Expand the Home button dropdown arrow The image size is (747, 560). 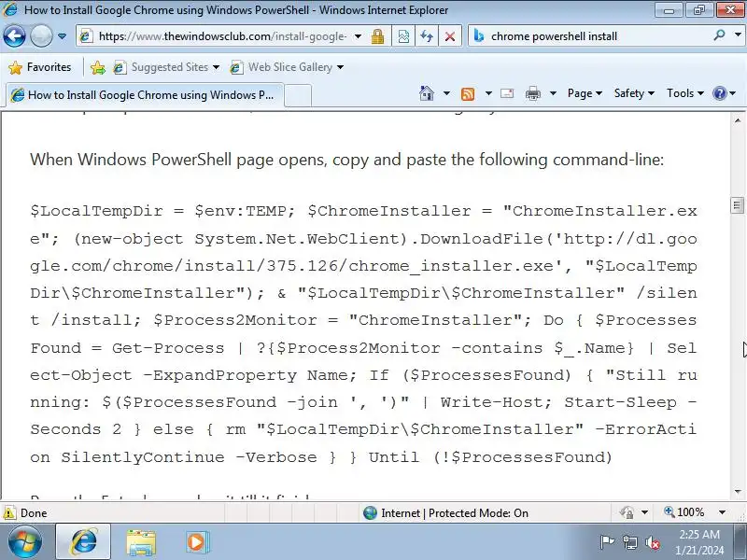tap(446, 93)
